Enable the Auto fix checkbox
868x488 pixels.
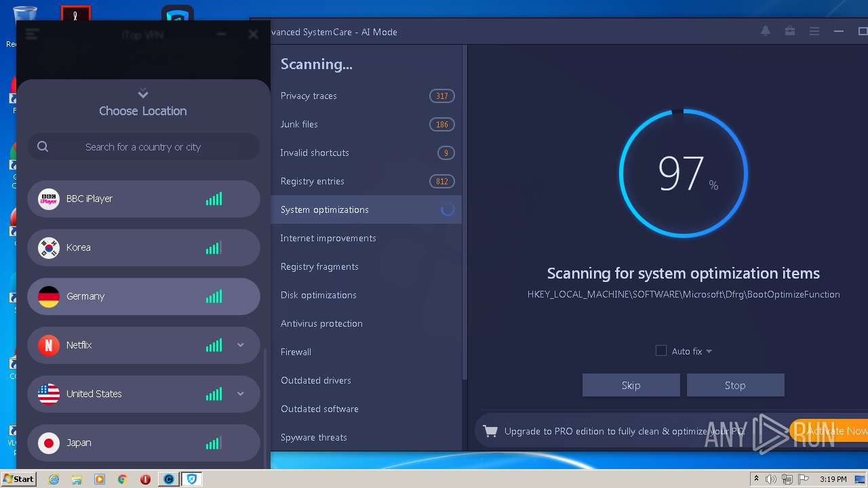(x=661, y=350)
